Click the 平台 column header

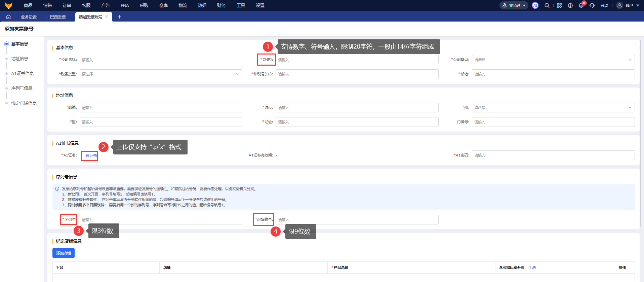60,268
